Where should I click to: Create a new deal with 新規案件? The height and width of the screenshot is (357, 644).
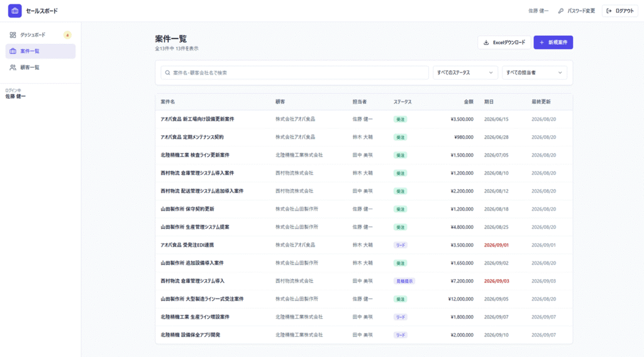tap(553, 42)
